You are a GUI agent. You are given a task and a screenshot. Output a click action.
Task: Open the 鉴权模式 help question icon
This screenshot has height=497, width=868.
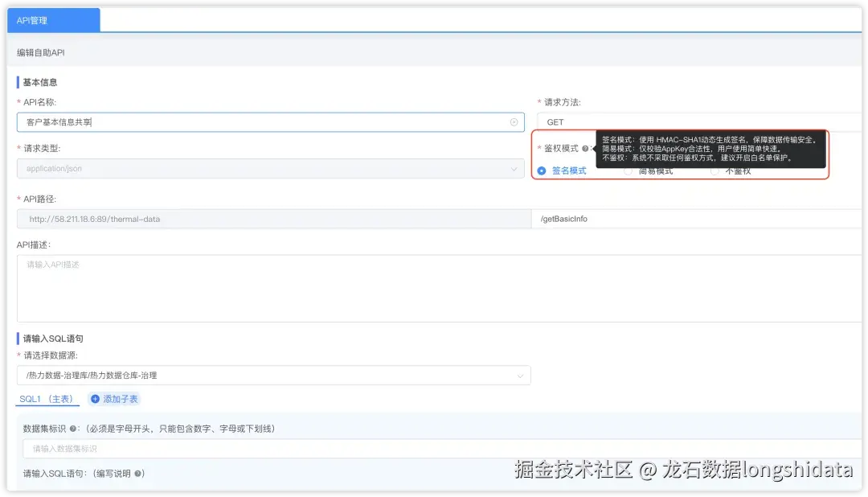coord(585,149)
